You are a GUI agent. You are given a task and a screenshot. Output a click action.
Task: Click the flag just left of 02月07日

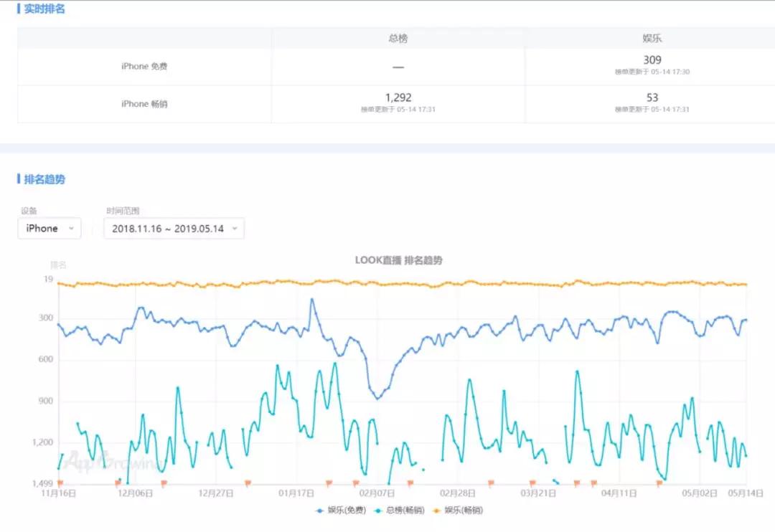point(357,483)
